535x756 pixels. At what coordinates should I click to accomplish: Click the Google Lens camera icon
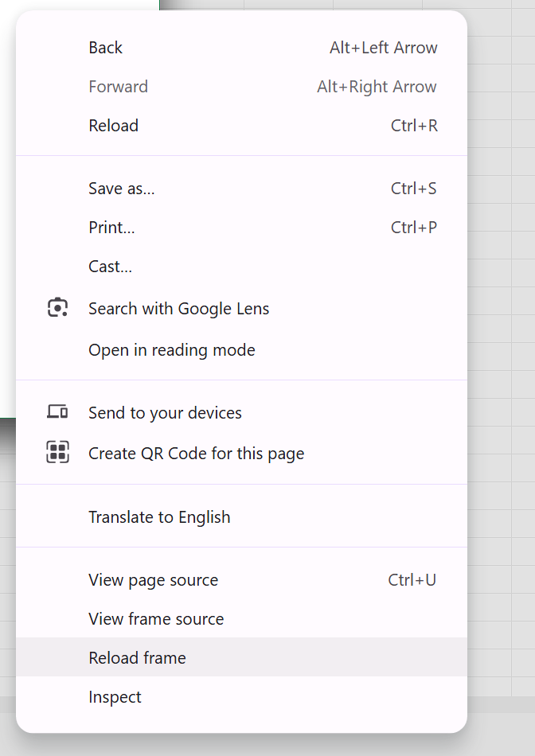click(x=57, y=308)
